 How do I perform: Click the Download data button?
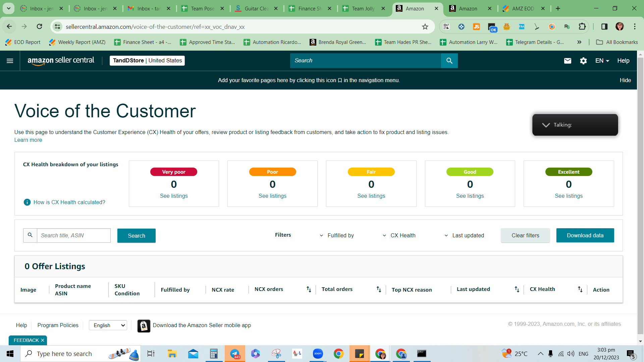585,235
